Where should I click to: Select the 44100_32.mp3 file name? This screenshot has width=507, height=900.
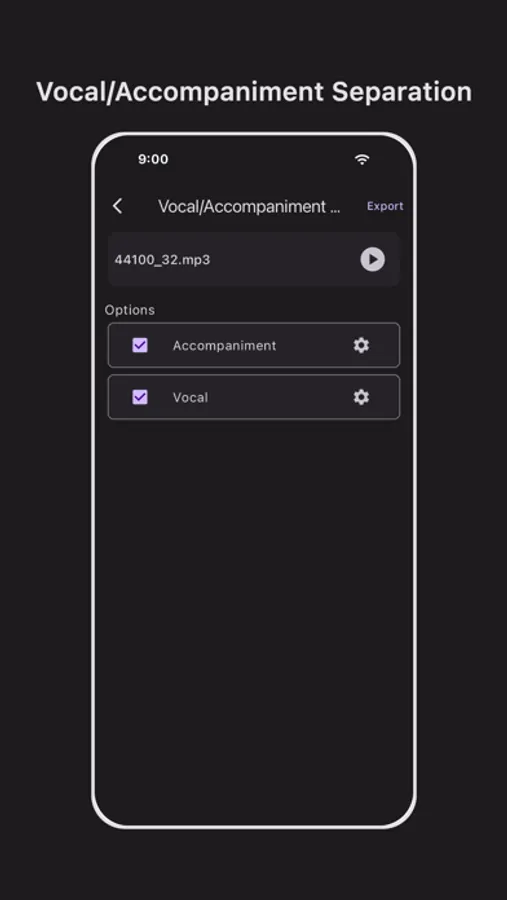162,259
